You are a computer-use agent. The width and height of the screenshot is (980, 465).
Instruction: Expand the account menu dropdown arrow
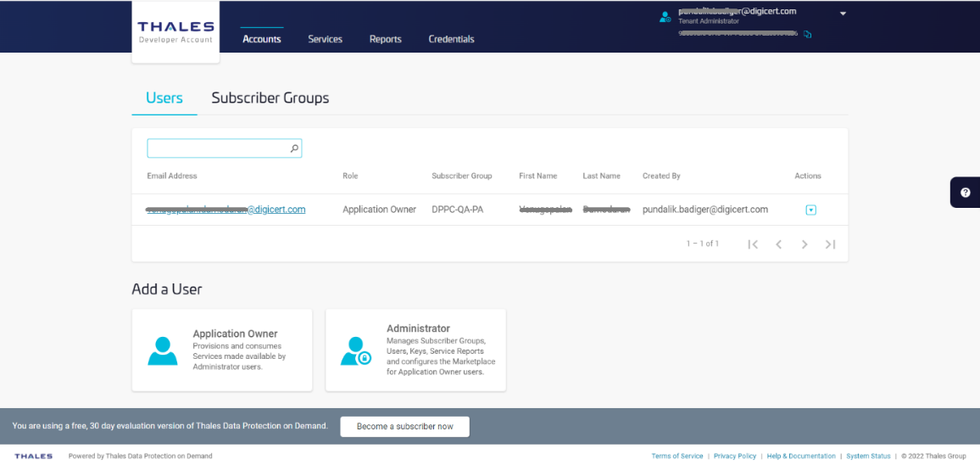tap(843, 14)
